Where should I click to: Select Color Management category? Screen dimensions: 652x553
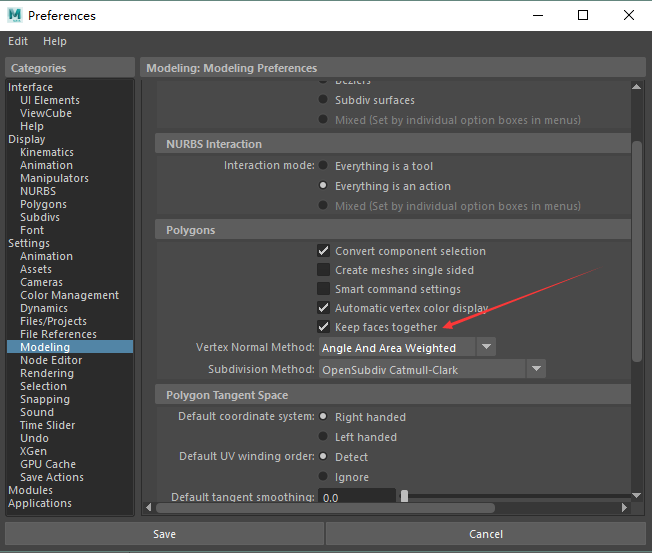69,295
